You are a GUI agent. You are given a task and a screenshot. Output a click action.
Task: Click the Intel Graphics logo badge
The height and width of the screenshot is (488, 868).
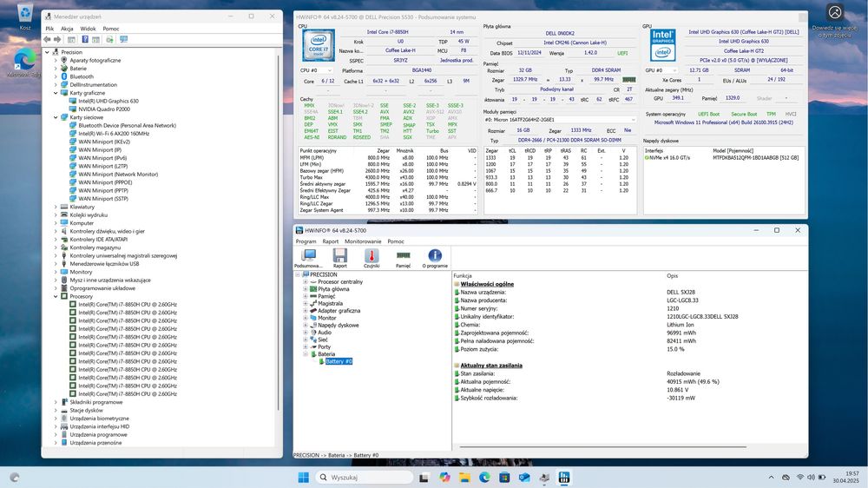662,45
